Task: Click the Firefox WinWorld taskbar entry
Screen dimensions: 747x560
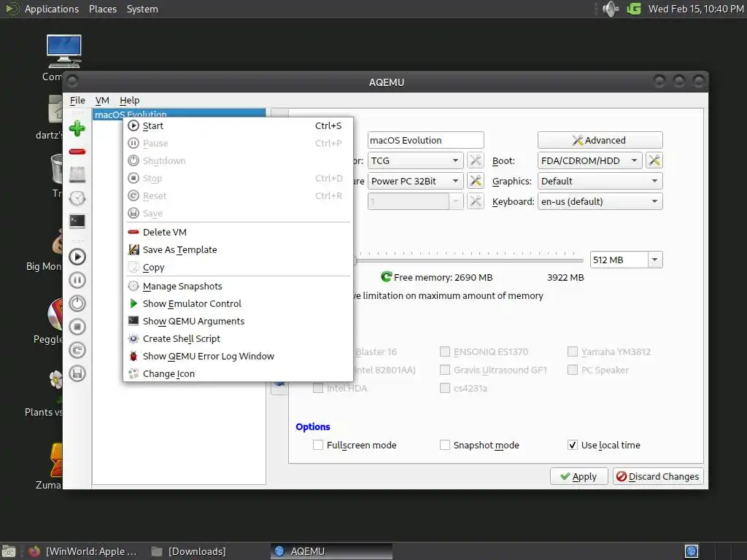Action: click(82, 551)
